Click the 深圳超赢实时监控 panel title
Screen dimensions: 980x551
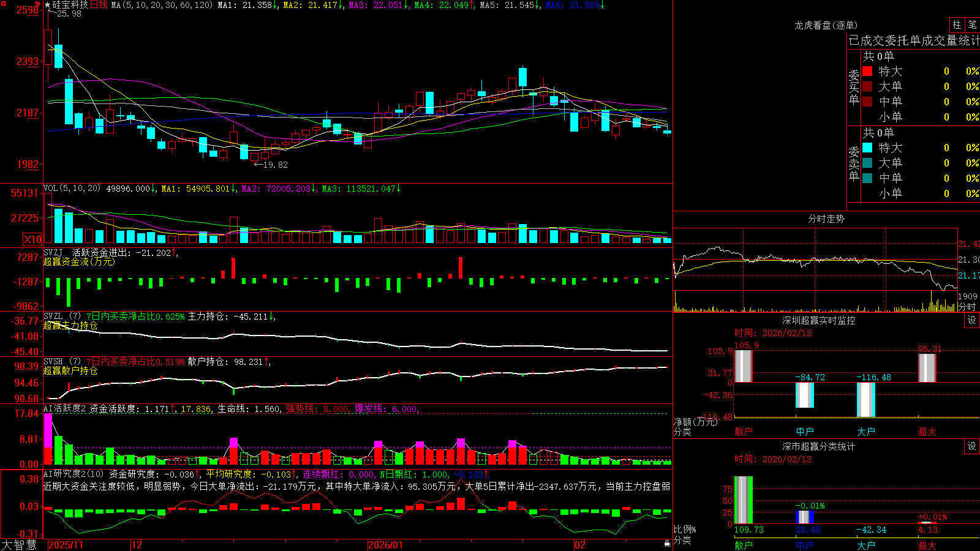click(818, 320)
